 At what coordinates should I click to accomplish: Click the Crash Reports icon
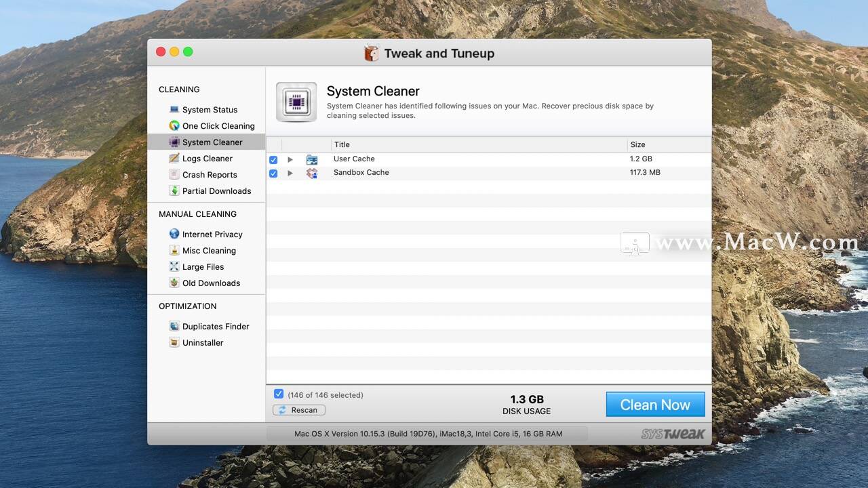[174, 174]
